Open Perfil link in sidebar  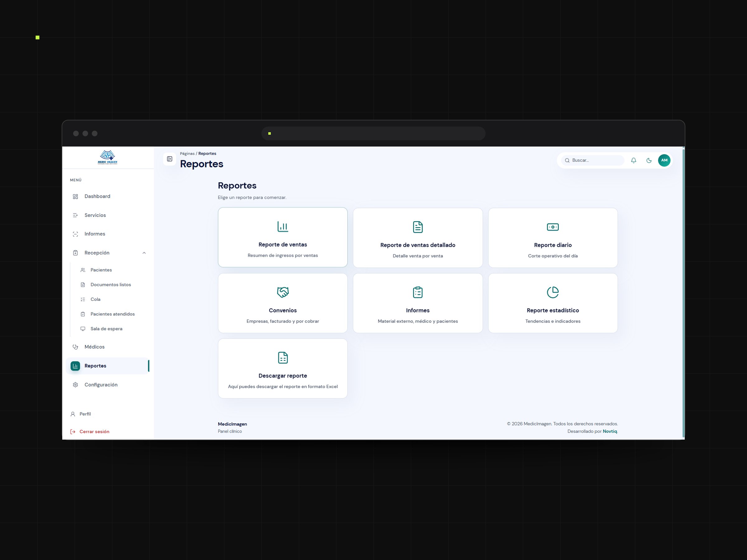80,414
